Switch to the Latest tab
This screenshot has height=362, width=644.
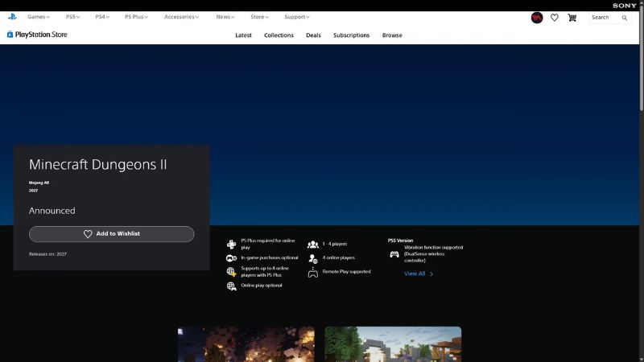243,35
